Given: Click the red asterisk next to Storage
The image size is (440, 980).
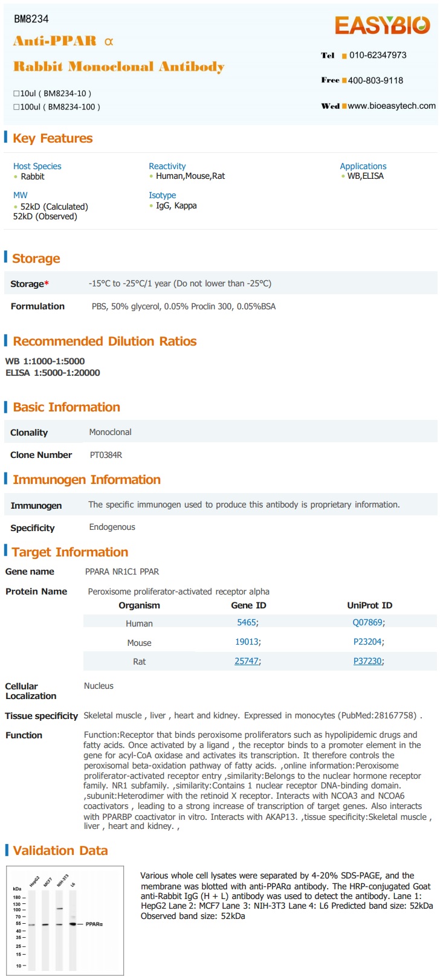Looking at the screenshot, I should coord(47,283).
